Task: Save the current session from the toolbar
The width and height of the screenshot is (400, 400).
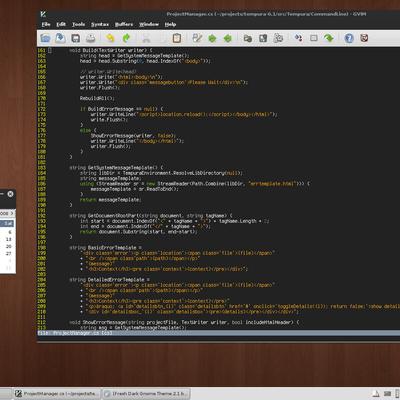Action: point(263,38)
